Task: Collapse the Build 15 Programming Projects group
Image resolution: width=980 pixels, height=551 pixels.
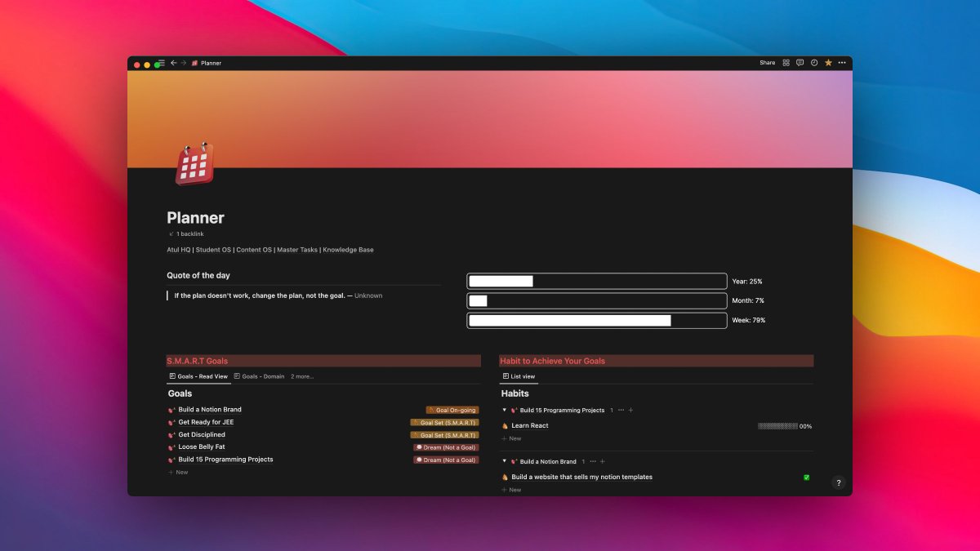Action: point(505,411)
